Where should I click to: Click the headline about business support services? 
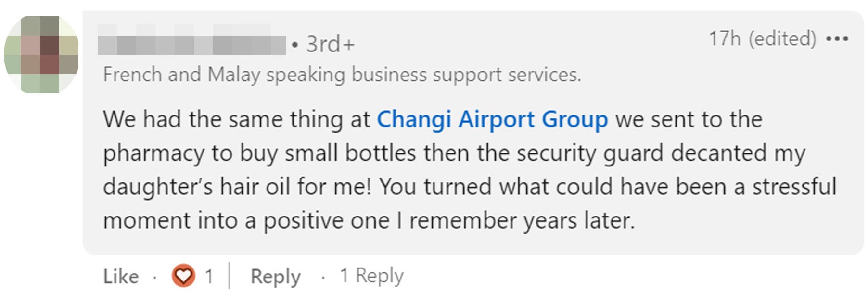tap(342, 75)
